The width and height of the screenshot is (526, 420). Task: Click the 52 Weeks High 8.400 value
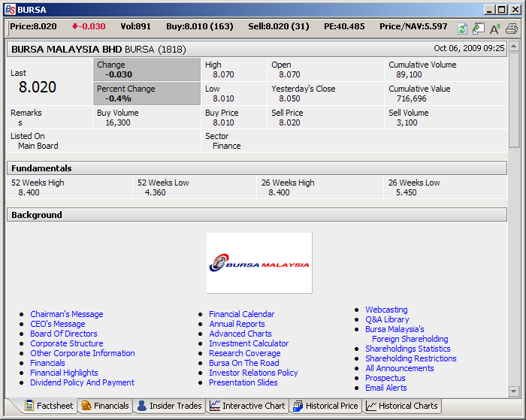(x=29, y=193)
